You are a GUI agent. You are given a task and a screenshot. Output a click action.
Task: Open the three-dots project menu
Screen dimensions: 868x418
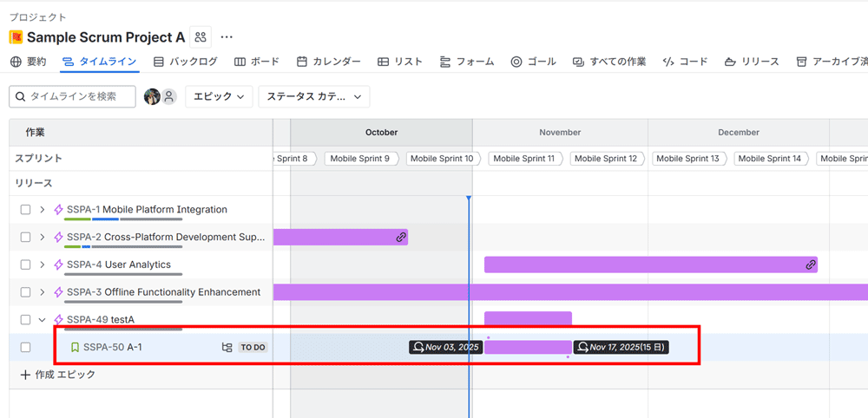[x=227, y=37]
